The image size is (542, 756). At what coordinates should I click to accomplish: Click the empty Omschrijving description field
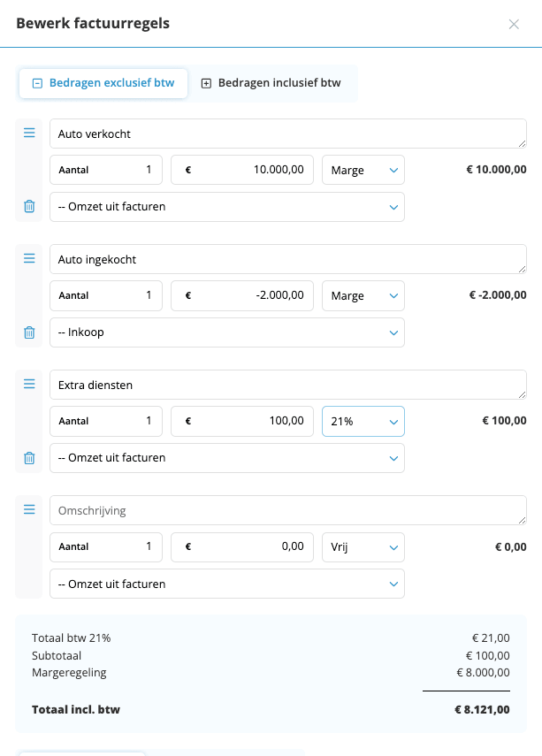(287, 510)
